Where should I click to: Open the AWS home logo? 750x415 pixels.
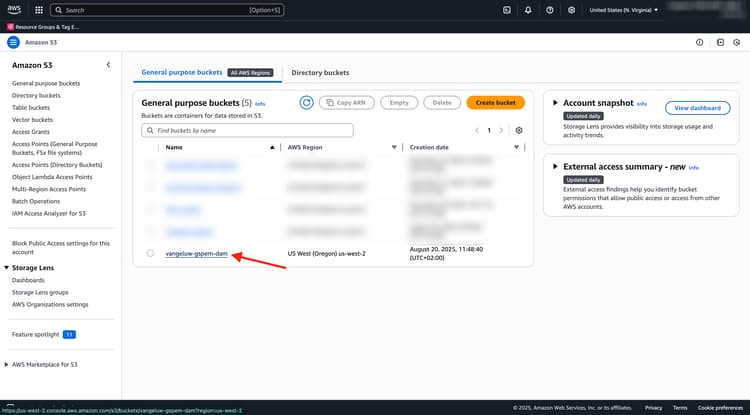click(14, 10)
